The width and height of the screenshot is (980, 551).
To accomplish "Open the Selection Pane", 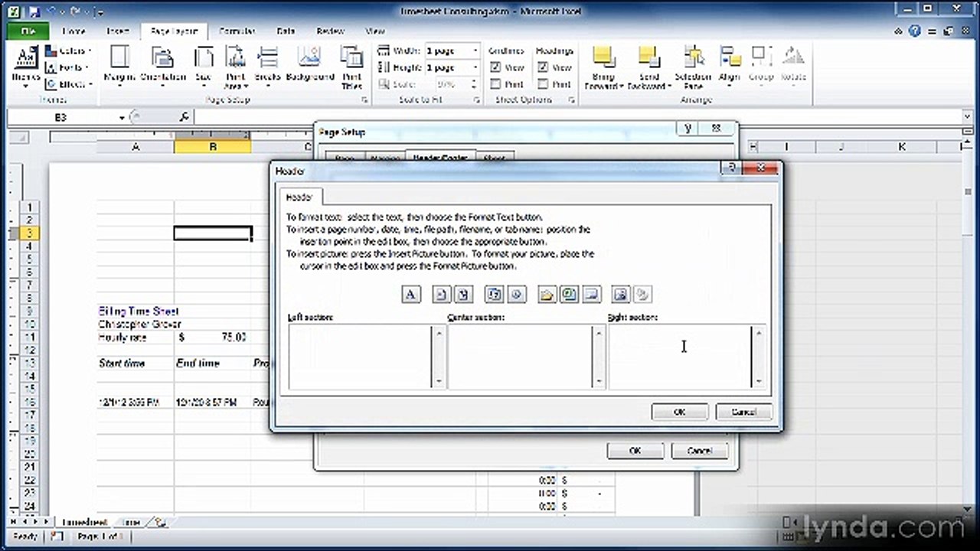I will [694, 67].
